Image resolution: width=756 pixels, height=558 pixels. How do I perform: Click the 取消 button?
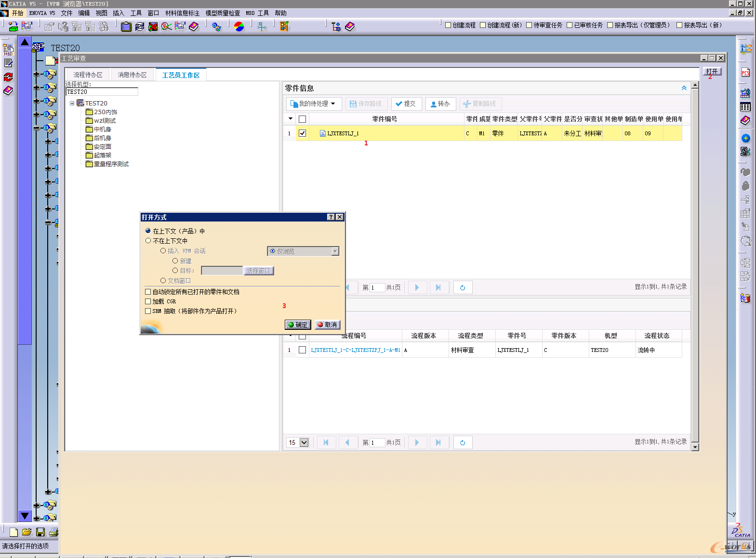coord(328,324)
